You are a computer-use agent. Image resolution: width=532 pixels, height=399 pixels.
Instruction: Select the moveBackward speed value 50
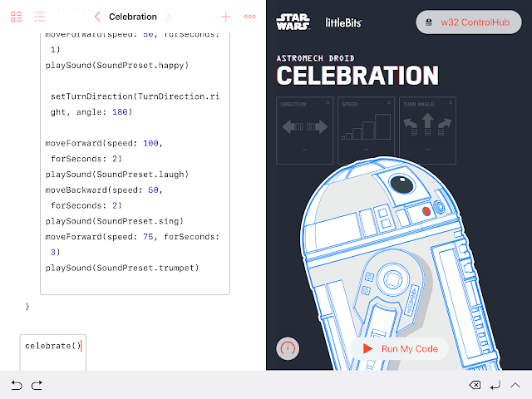pos(153,190)
